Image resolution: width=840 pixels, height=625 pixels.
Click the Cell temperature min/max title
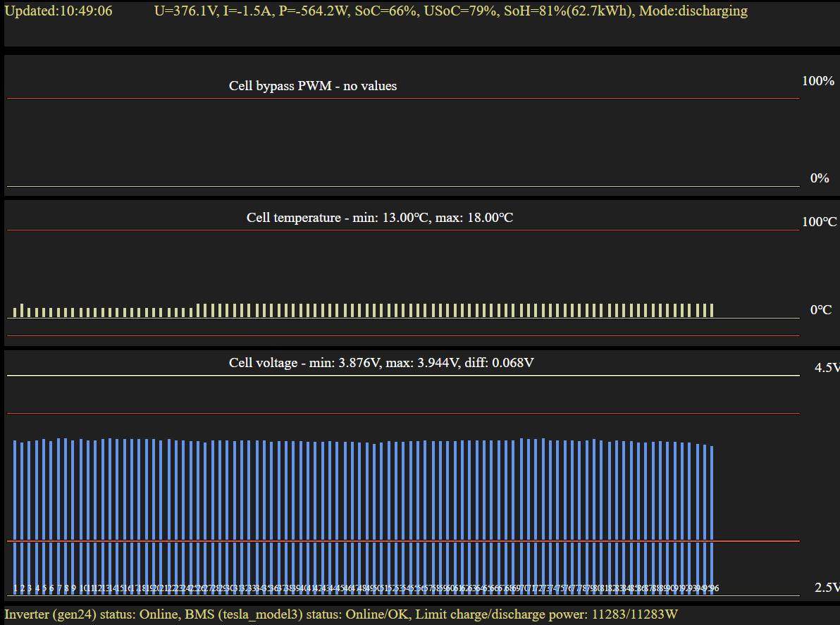click(x=379, y=218)
